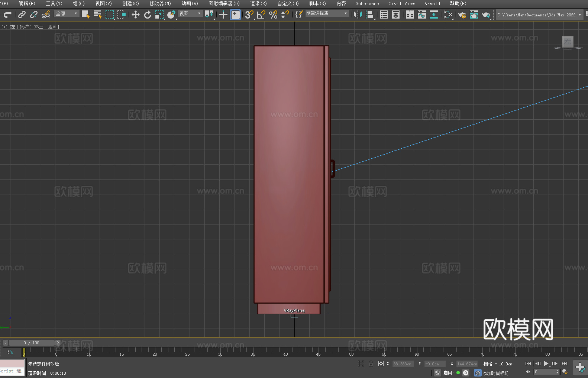Open the Edit Named Selection Sets icon
Screen dimensions: 588x378
(x=299, y=14)
